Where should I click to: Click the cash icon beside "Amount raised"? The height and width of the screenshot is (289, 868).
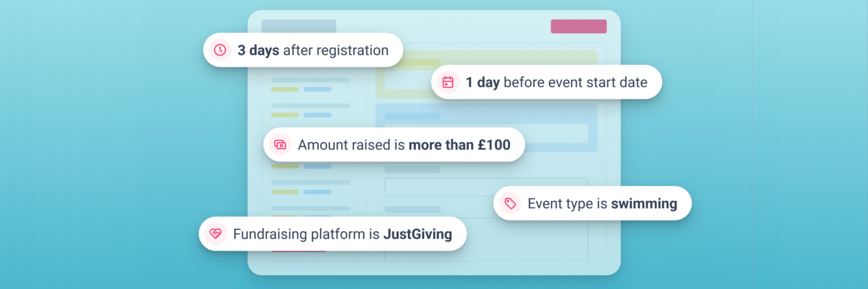280,145
